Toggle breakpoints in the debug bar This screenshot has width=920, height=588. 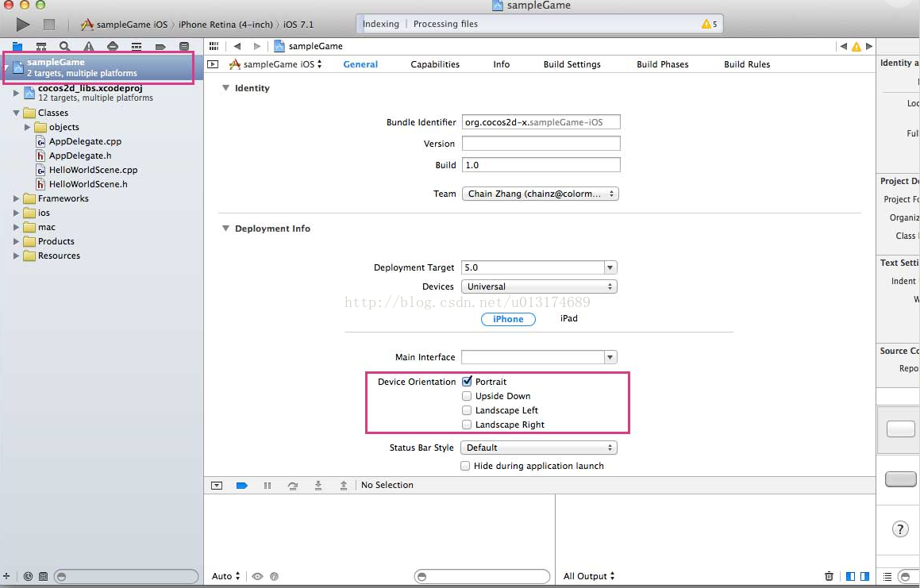point(242,486)
